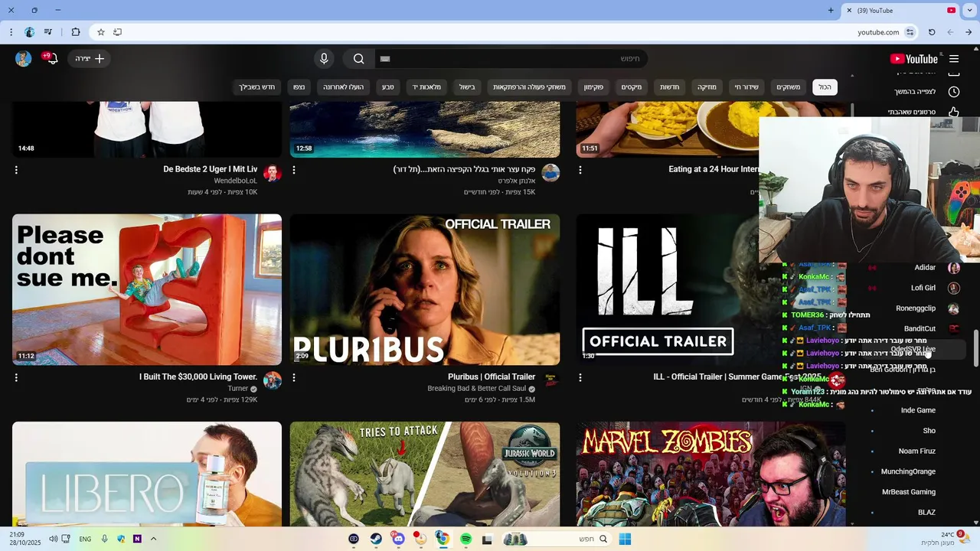View site information next to youtube.com

[x=910, y=32]
